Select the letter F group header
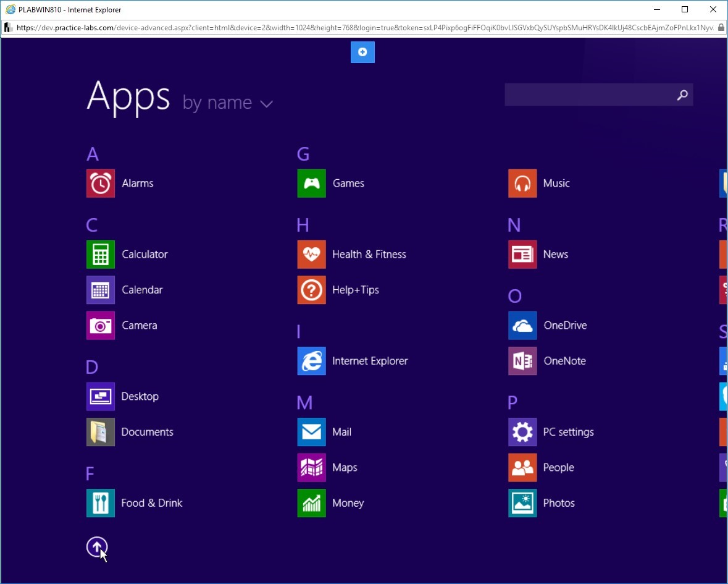This screenshot has width=728, height=584. click(x=90, y=474)
